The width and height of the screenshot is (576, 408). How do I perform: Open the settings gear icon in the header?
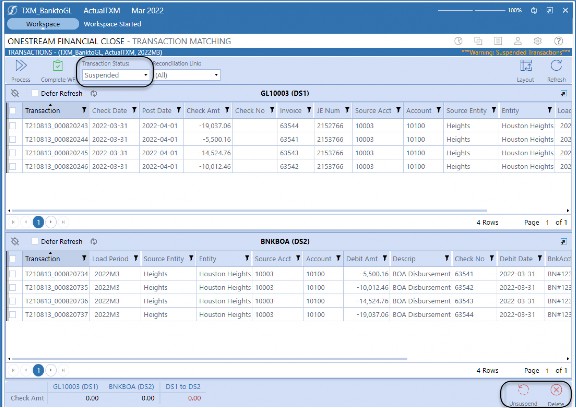[x=538, y=41]
